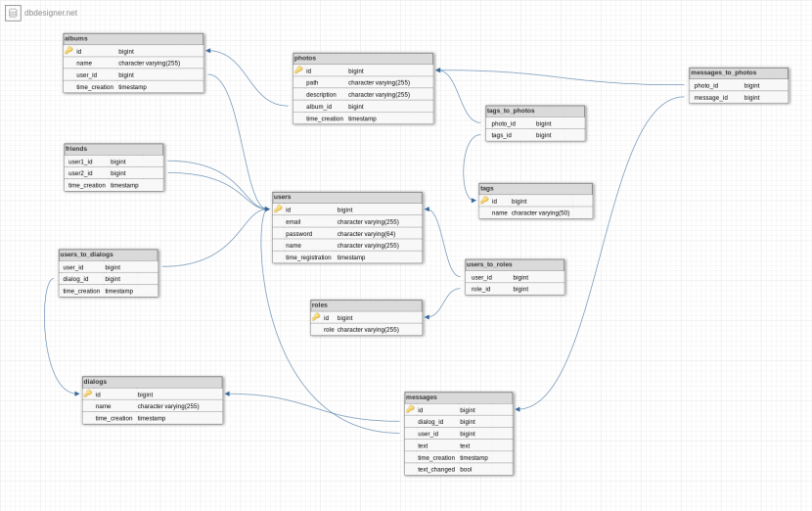Click the key icon beside photos id

click(x=298, y=70)
